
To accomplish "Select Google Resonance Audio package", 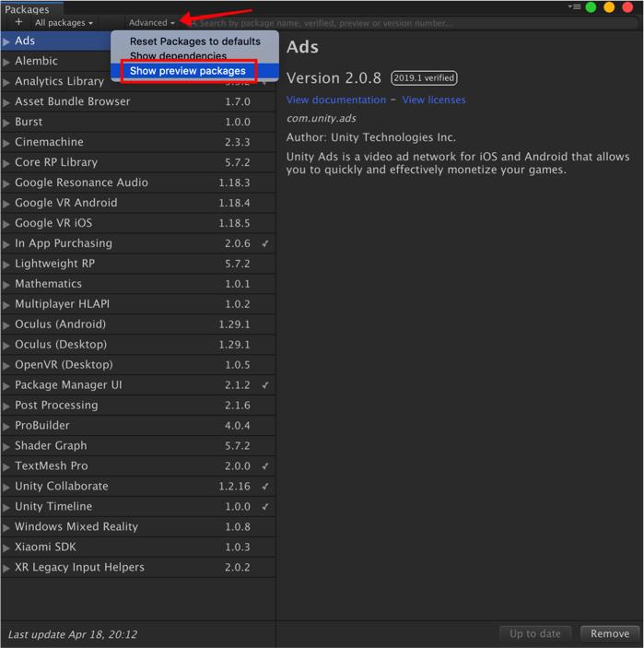I will (x=138, y=183).
